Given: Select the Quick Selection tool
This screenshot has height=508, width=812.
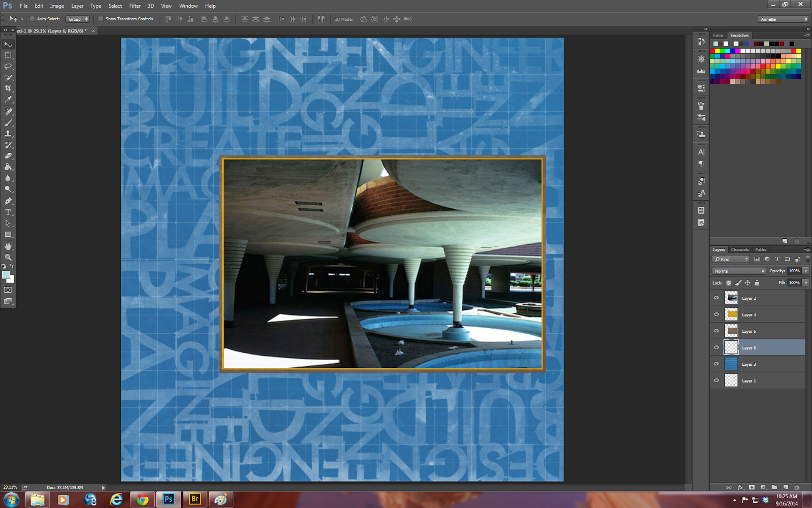Looking at the screenshot, I should [x=8, y=78].
